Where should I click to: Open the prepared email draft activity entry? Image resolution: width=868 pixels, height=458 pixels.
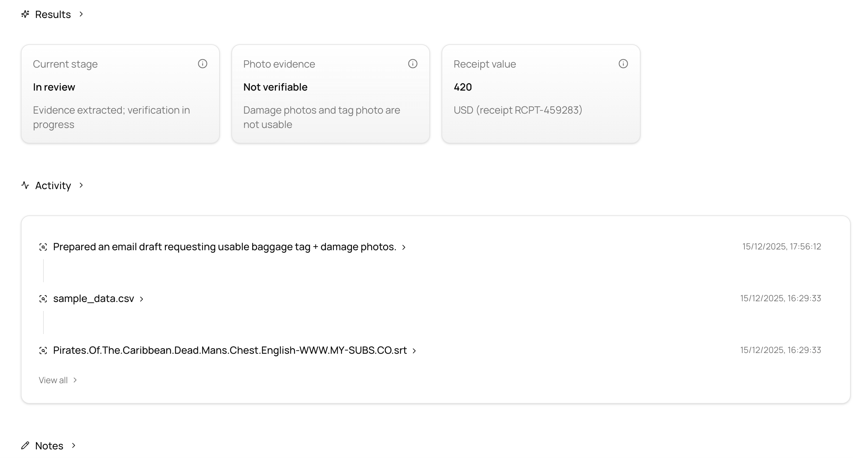point(225,247)
